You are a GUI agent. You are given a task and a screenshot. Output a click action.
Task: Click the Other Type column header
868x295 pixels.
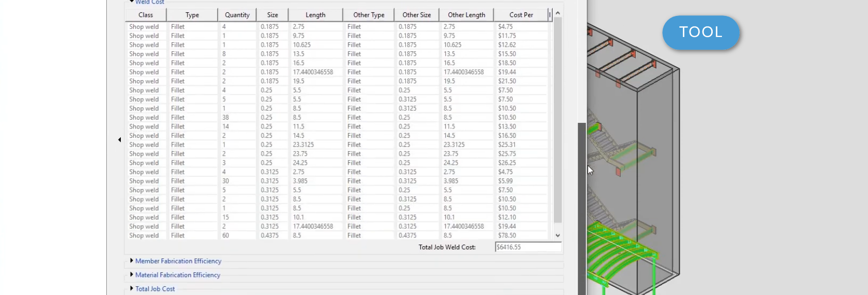click(x=369, y=15)
